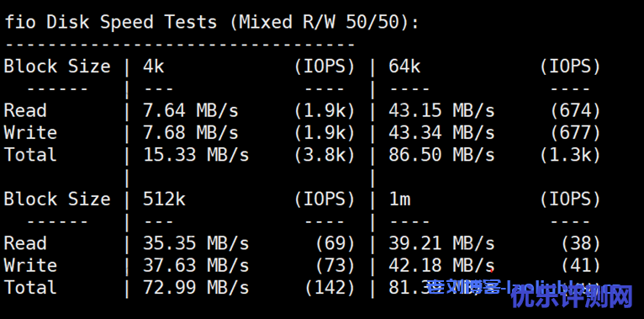The width and height of the screenshot is (644, 319).
Task: Select the 4k block size label
Action: tap(154, 66)
